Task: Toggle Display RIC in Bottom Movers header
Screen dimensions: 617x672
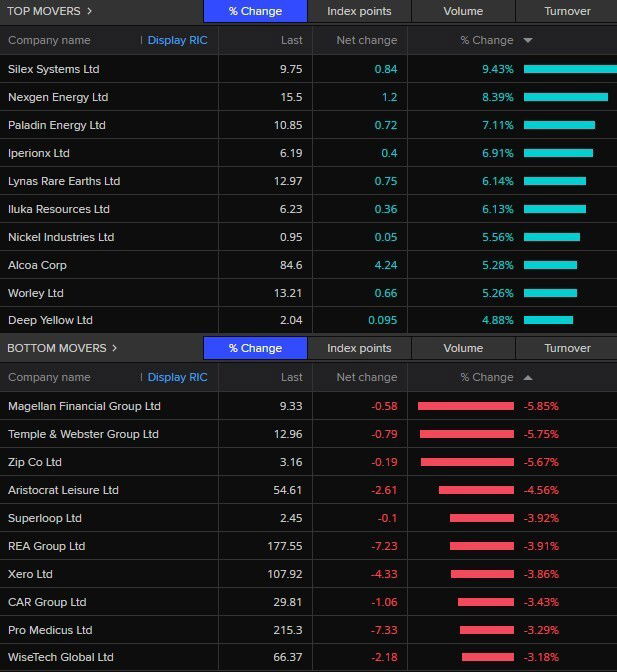Action: (x=177, y=378)
